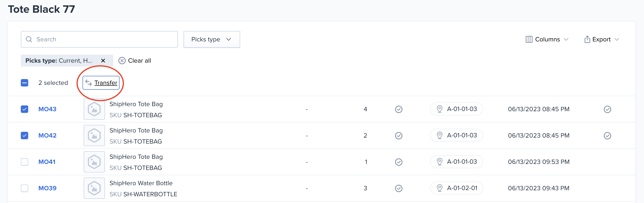
Task: Click the location pin for MO43
Action: pos(439,109)
